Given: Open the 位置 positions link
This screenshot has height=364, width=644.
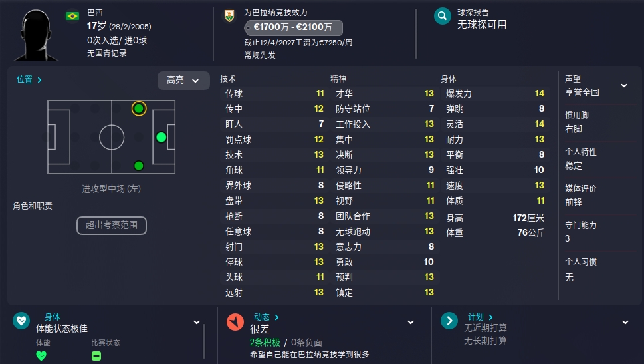Looking at the screenshot, I should click(29, 79).
